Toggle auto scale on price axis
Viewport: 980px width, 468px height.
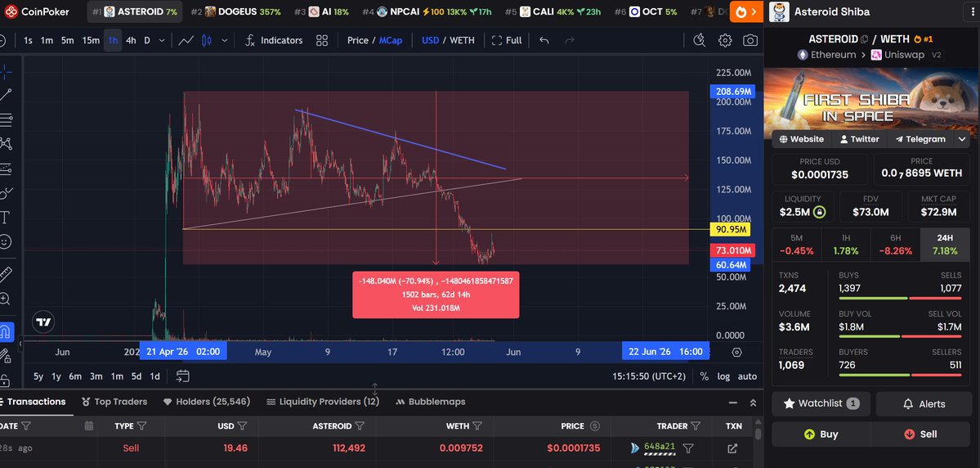[x=747, y=376]
